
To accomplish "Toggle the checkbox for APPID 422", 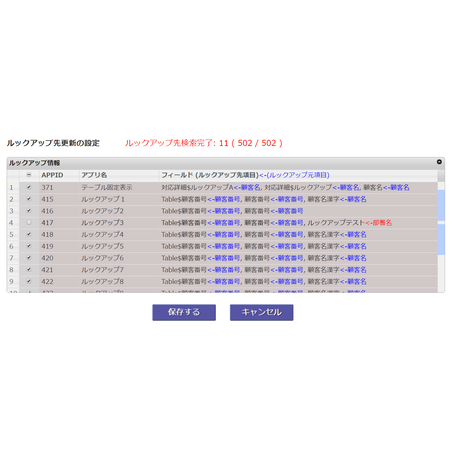I will coord(29,281).
